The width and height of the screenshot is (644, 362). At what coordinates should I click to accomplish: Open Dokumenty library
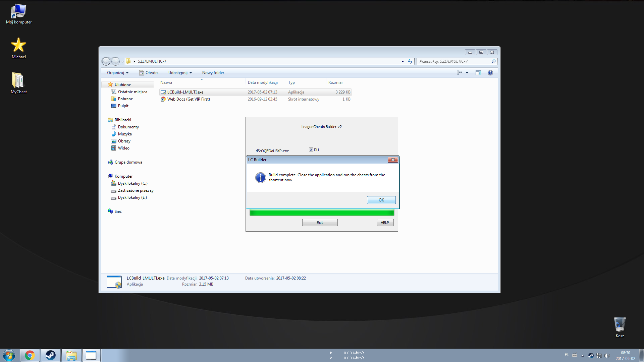pyautogui.click(x=128, y=127)
